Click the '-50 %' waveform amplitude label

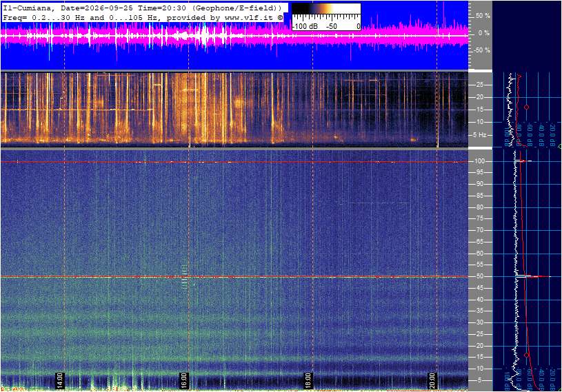481,50
